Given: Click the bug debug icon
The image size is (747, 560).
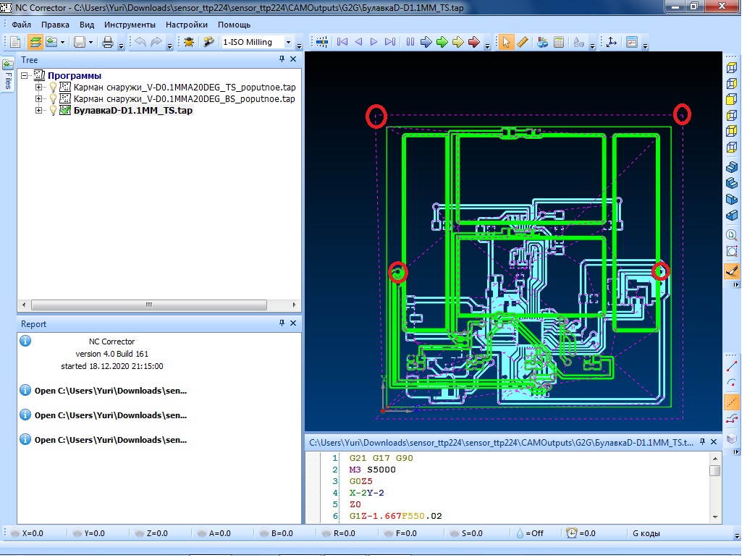Looking at the screenshot, I should click(x=189, y=42).
